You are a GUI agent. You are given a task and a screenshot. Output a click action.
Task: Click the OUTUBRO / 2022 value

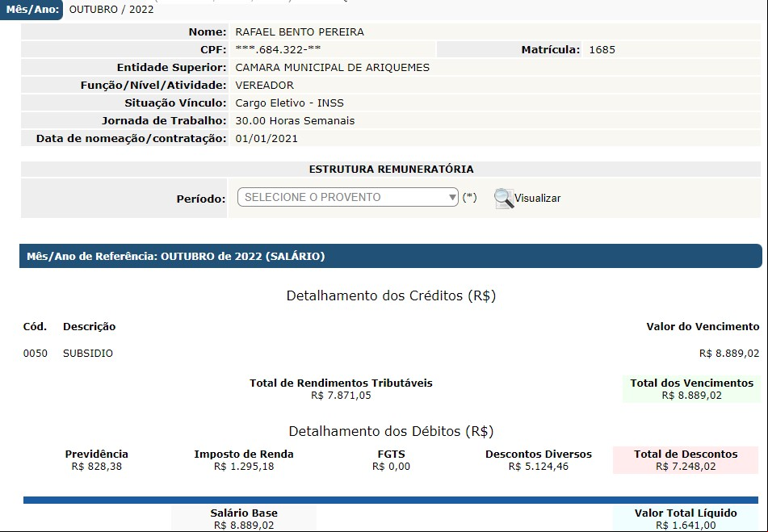click(x=111, y=10)
